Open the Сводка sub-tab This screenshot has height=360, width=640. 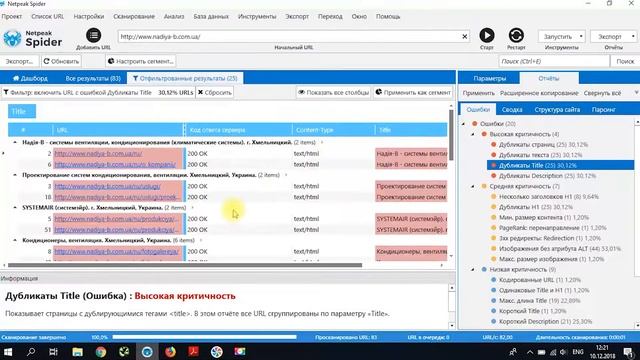click(x=512, y=109)
